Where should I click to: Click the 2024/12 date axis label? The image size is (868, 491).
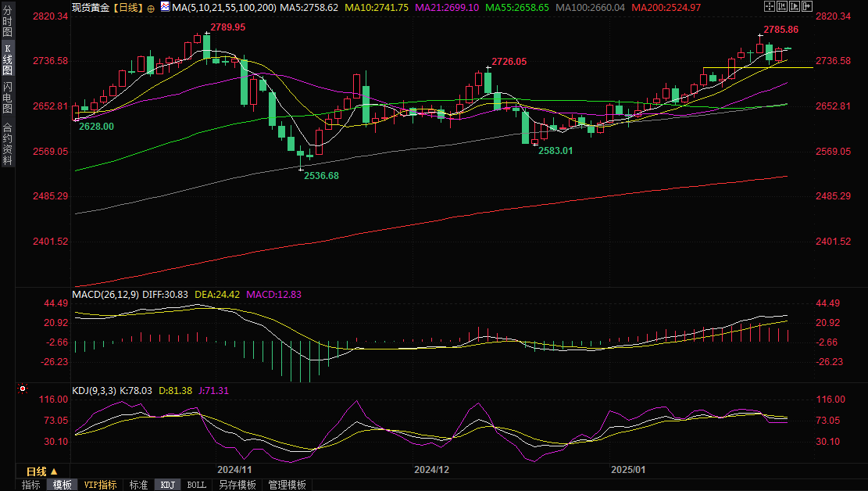432,469
